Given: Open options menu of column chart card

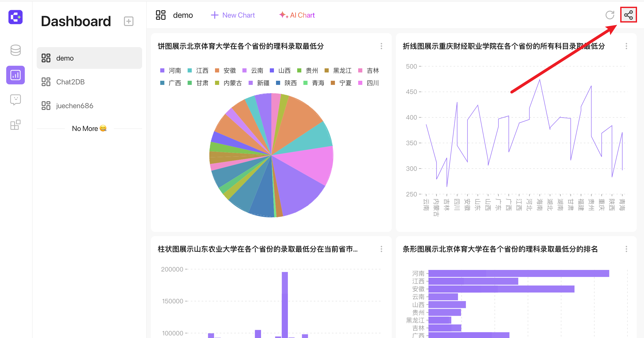Looking at the screenshot, I should (x=381, y=249).
